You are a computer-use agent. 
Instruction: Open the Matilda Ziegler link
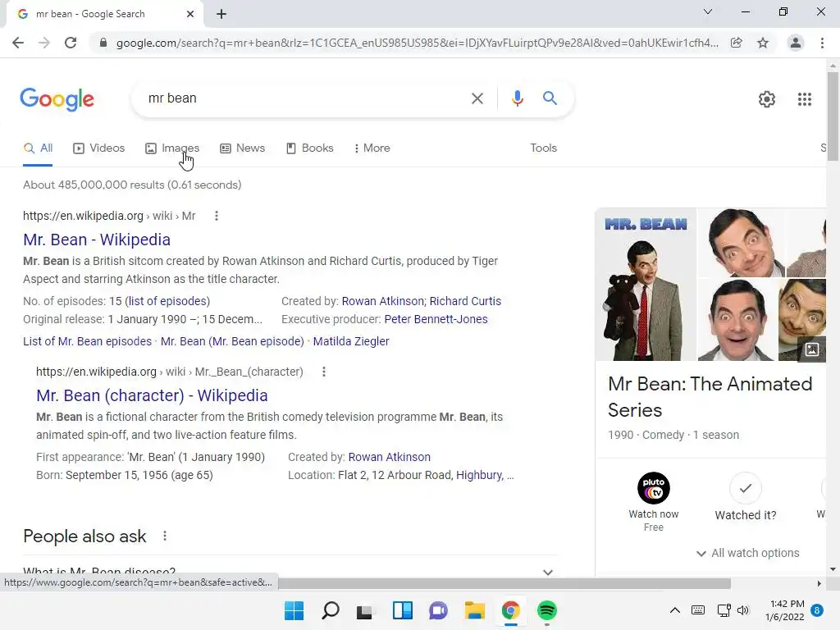(x=351, y=341)
